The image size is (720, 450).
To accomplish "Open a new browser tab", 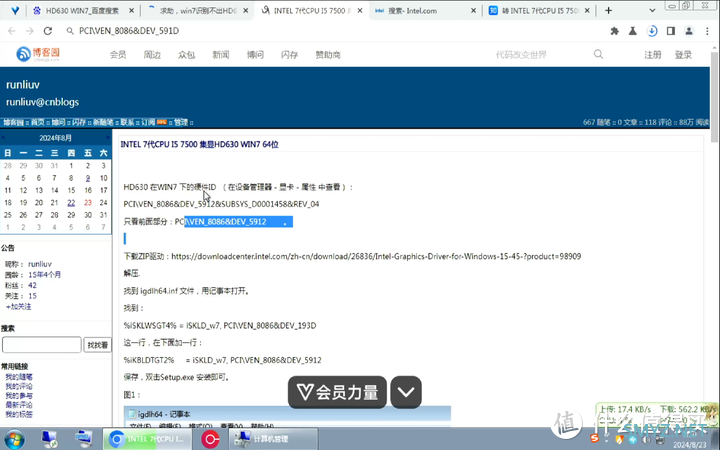I will (608, 10).
